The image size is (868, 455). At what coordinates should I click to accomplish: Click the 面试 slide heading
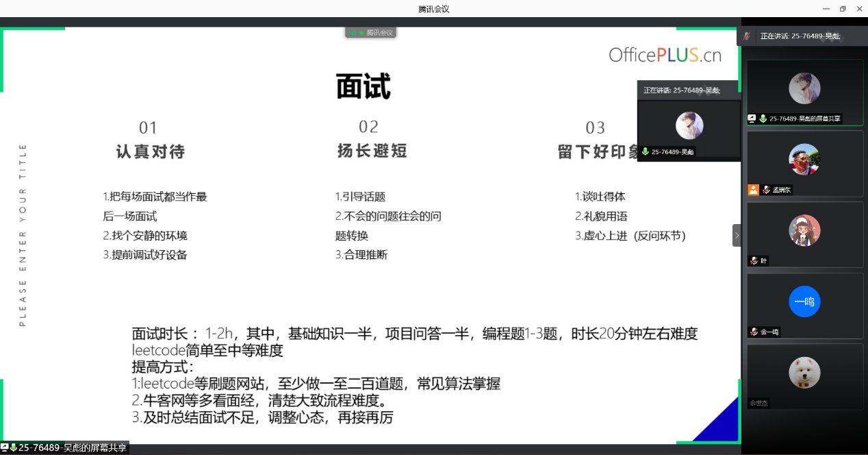(363, 87)
